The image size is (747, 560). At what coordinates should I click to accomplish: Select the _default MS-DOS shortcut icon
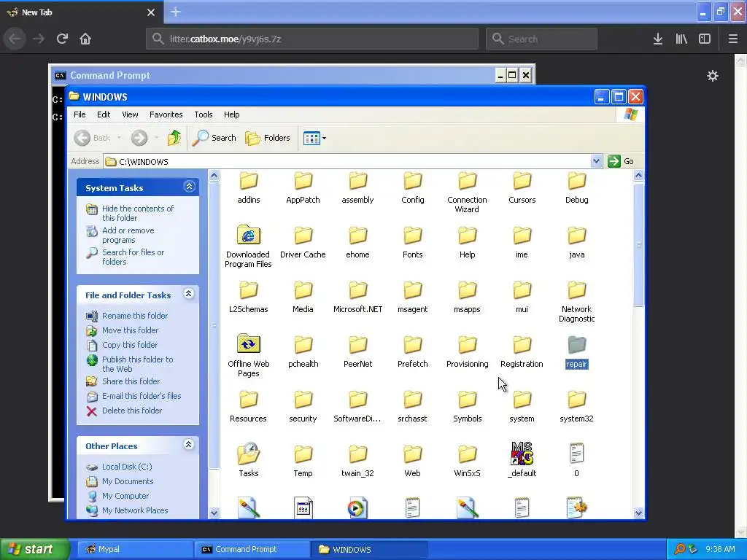[x=522, y=454]
